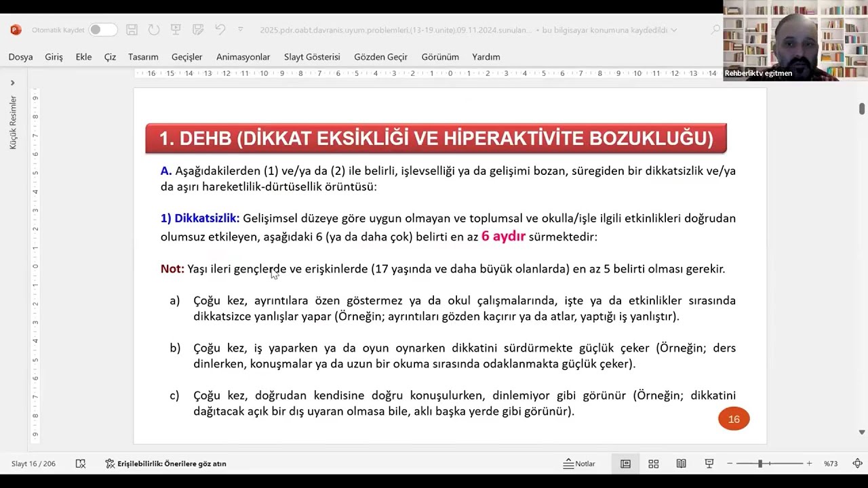Image resolution: width=868 pixels, height=488 pixels.
Task: Click the Save (disk) icon
Action: [x=132, y=30]
